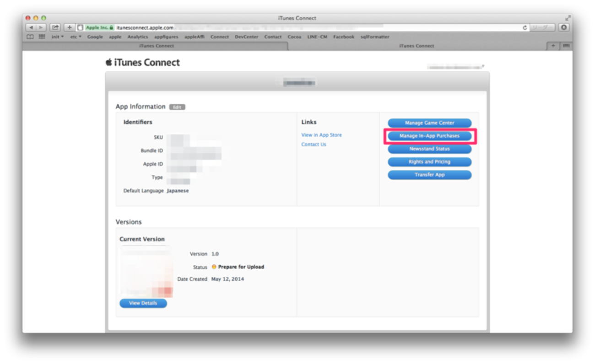Screen dimensions: 595x364
Task: Open the Cocoa bookmark
Action: (294, 37)
